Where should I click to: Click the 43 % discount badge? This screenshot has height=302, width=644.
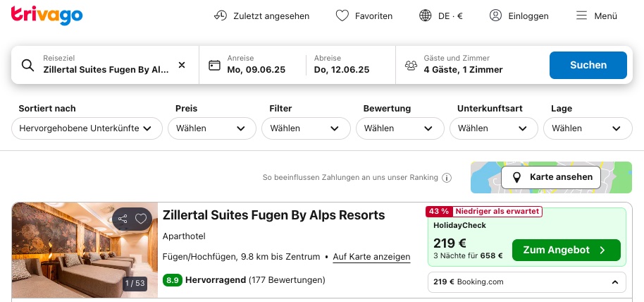(x=439, y=212)
